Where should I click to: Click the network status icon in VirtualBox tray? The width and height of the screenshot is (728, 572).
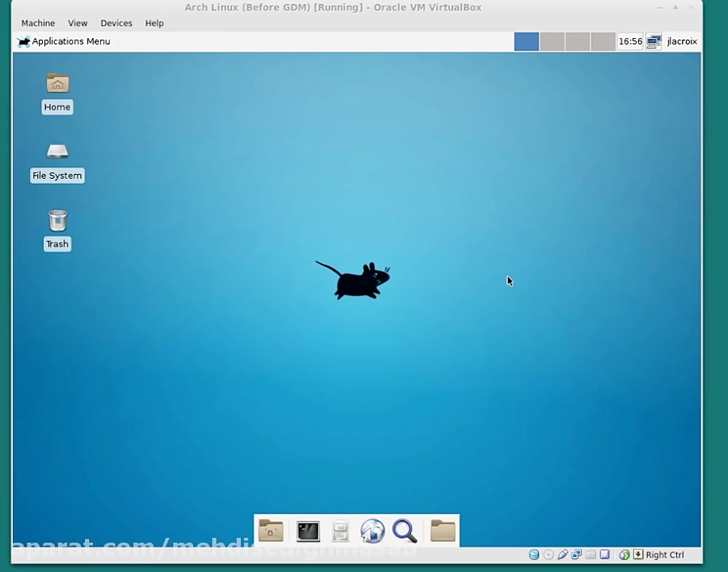(x=576, y=554)
